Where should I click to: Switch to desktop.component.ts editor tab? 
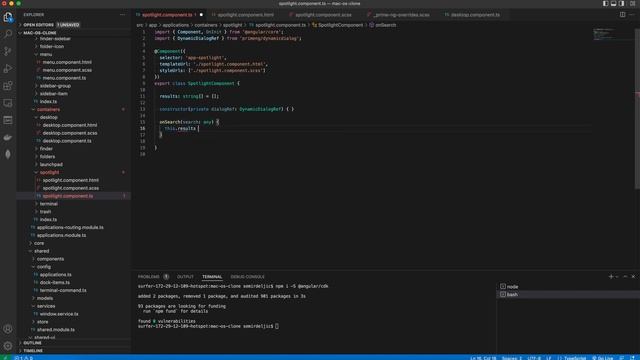(x=475, y=15)
